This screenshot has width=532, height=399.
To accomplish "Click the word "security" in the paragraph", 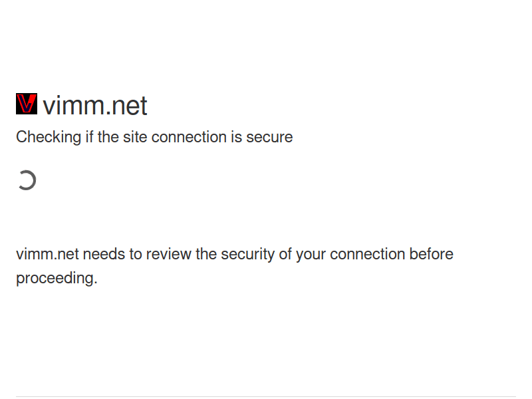I will click(247, 254).
